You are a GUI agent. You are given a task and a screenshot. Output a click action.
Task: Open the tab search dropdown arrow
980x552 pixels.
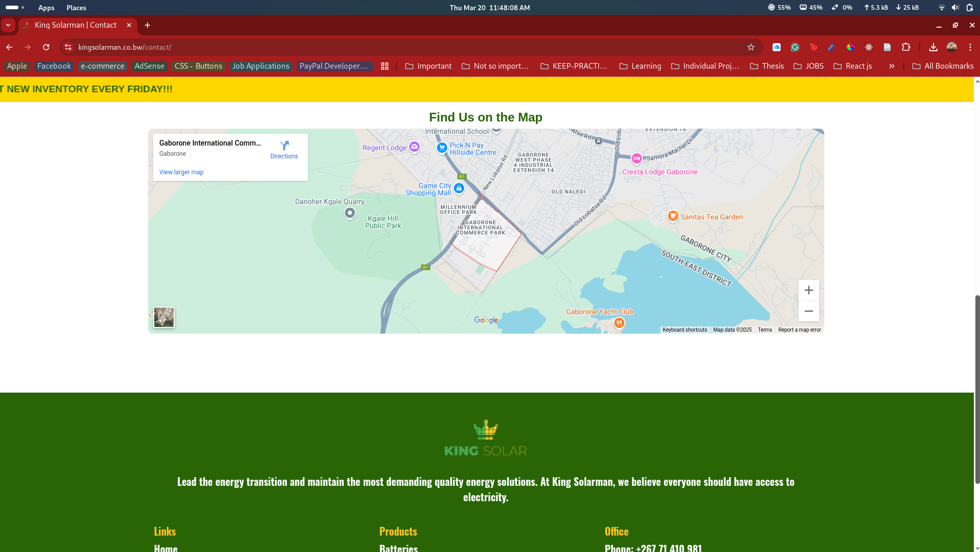tap(8, 25)
